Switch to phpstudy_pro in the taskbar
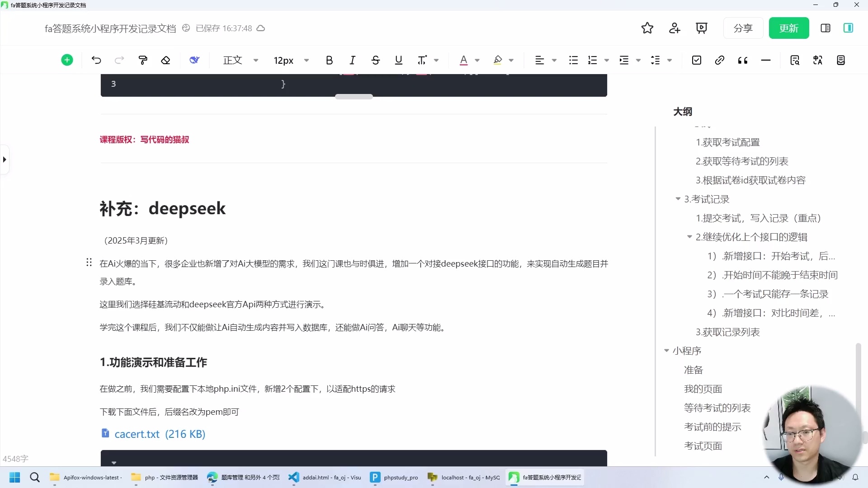This screenshot has width=868, height=488. coord(394,477)
